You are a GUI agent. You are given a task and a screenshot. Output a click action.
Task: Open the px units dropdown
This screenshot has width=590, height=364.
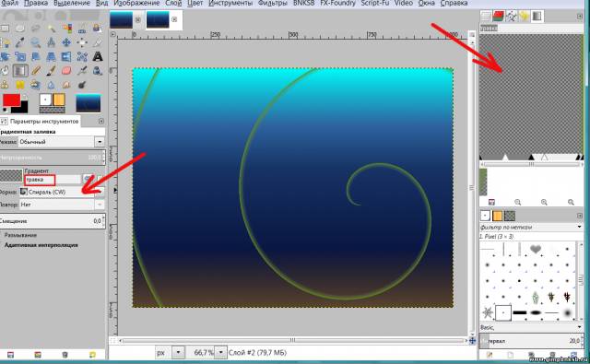click(170, 353)
